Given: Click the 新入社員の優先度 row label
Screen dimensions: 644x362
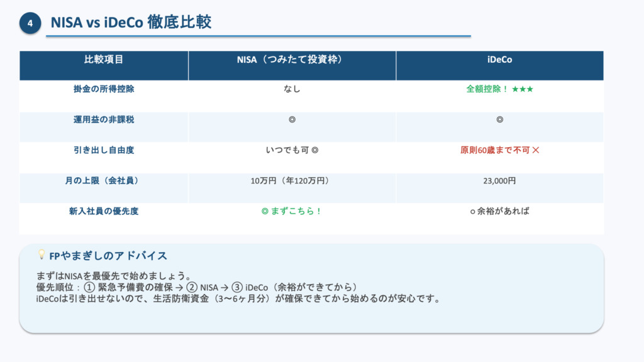Looking at the screenshot, I should tap(104, 211).
